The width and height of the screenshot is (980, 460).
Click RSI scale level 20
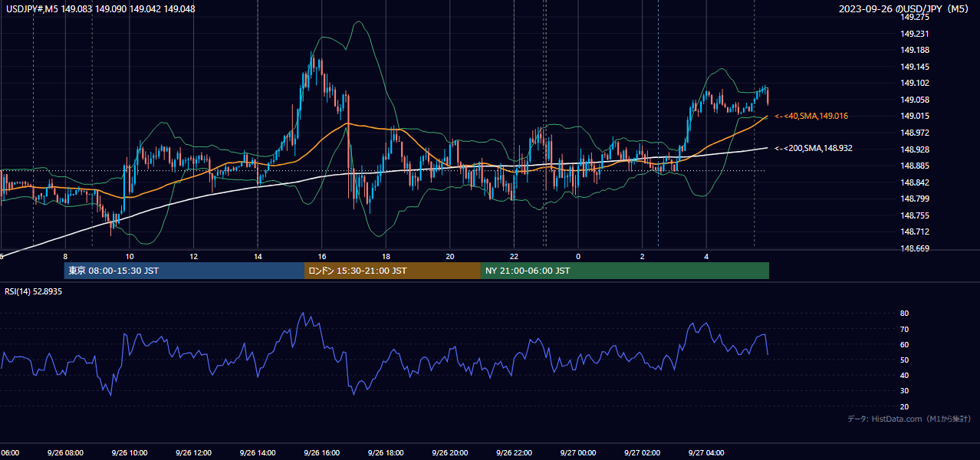[x=905, y=406]
